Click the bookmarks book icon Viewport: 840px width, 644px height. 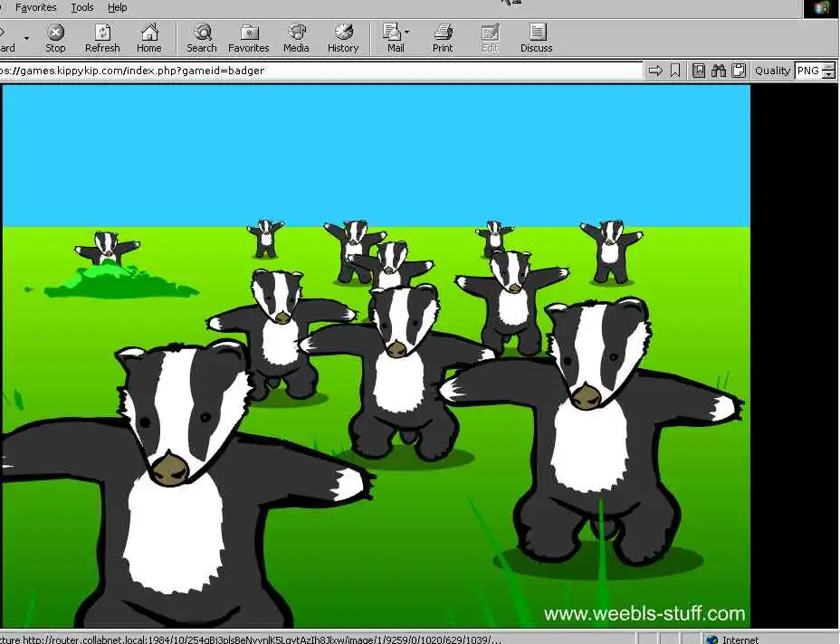(699, 71)
